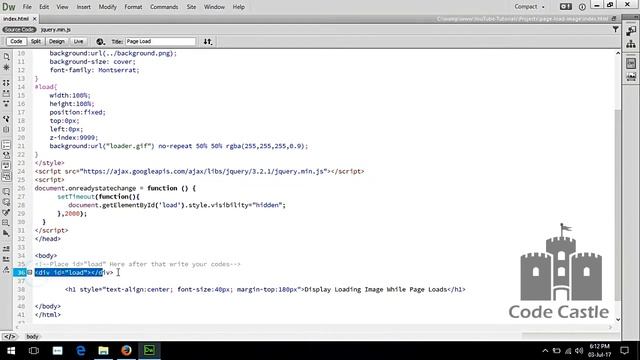The image size is (640, 360).
Task: Open the Modify menu
Action: (x=108, y=7)
